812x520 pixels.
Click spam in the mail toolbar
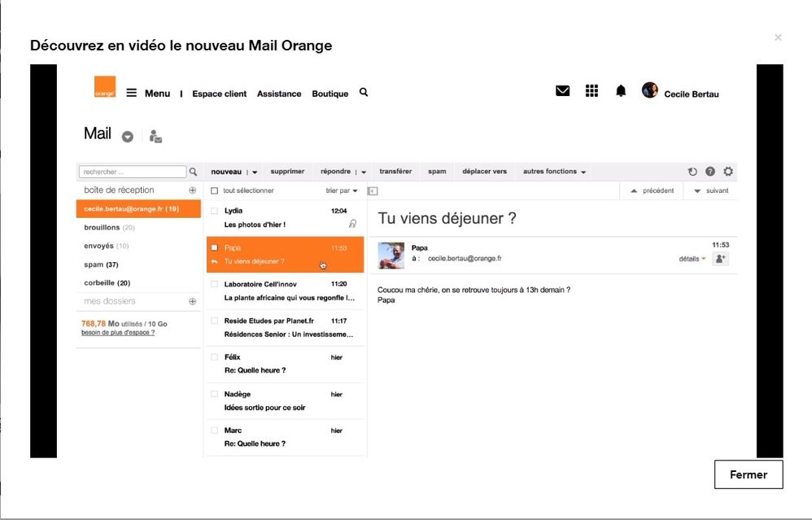coord(437,172)
